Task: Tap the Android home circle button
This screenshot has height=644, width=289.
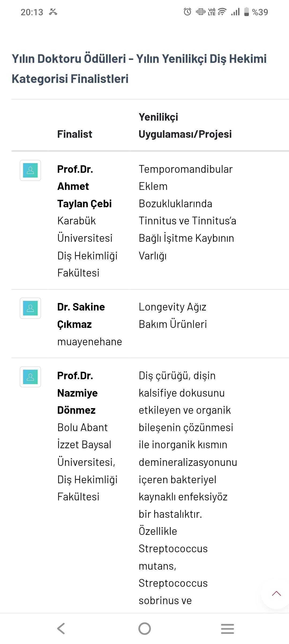Action: coord(144,628)
